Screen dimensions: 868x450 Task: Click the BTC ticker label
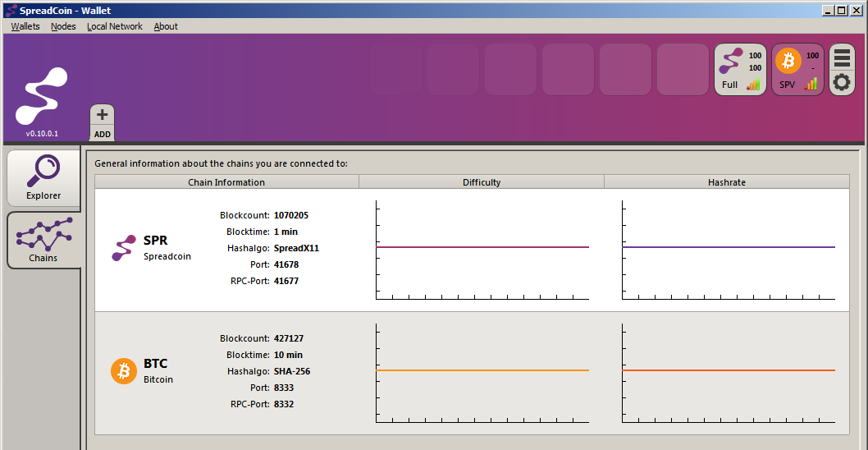tap(156, 364)
